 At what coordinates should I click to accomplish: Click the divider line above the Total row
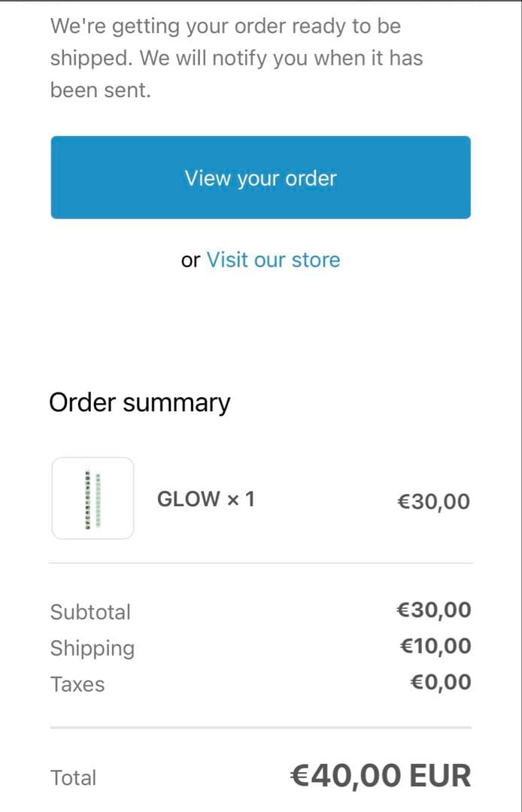pyautogui.click(x=260, y=727)
